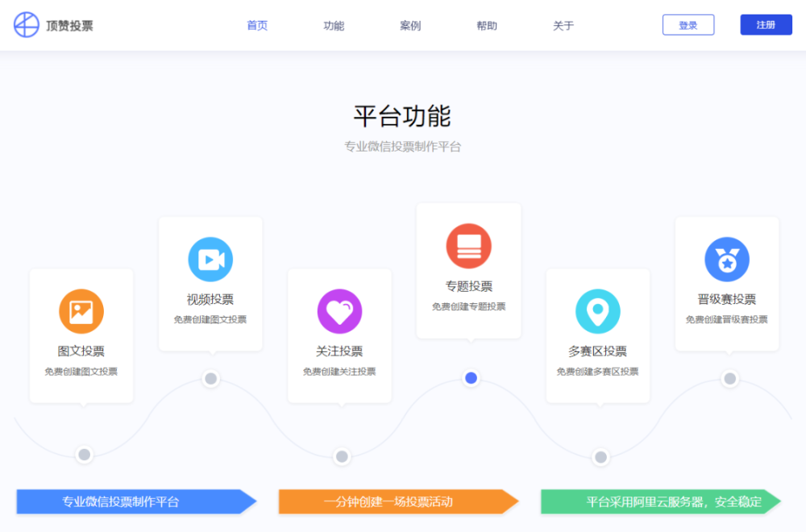
Task: Select the timeline dot below 多赛区投票
Action: [600, 457]
